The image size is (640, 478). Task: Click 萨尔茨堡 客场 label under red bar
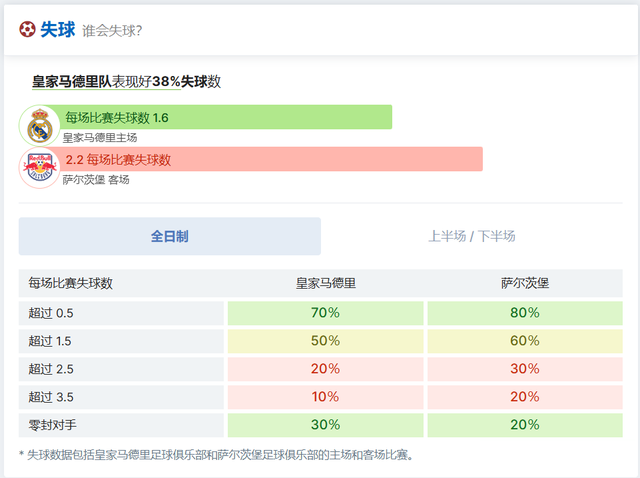[x=96, y=180]
